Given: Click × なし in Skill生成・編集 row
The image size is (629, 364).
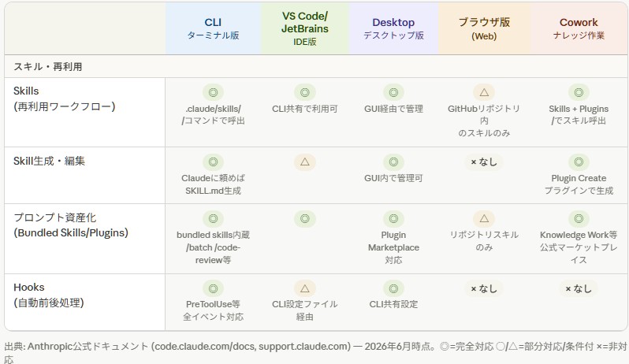Looking at the screenshot, I should pos(484,162).
